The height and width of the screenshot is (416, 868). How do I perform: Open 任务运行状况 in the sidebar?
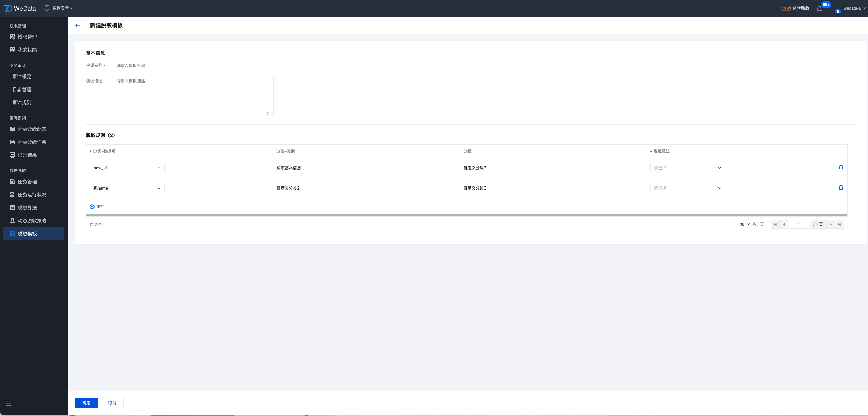coord(32,195)
